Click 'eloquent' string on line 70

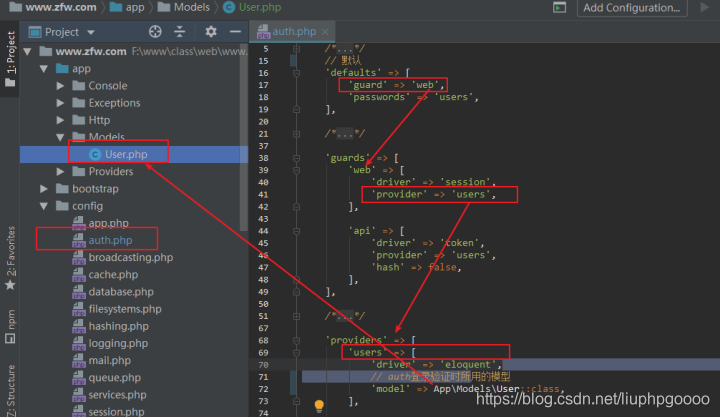pos(468,365)
